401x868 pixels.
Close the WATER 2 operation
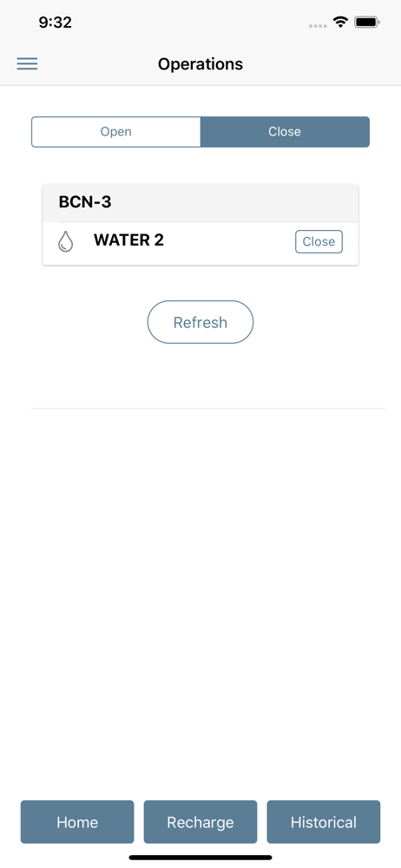(319, 242)
